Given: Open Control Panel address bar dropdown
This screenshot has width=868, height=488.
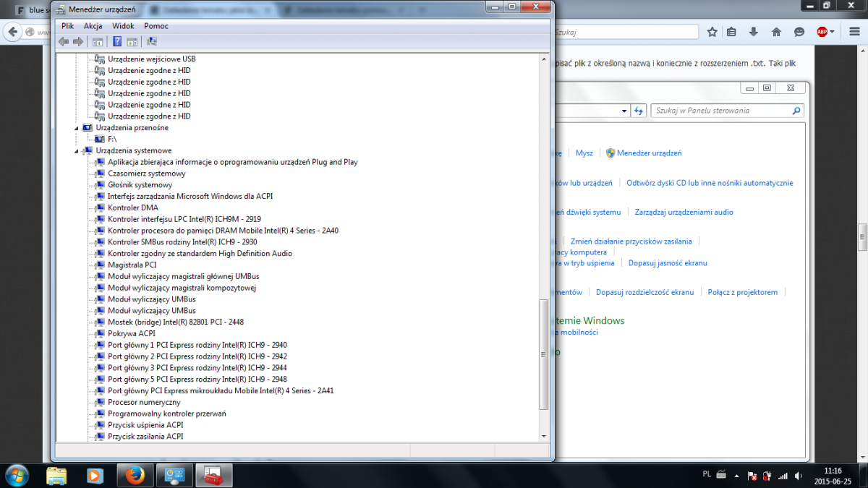Looking at the screenshot, I should tap(624, 111).
